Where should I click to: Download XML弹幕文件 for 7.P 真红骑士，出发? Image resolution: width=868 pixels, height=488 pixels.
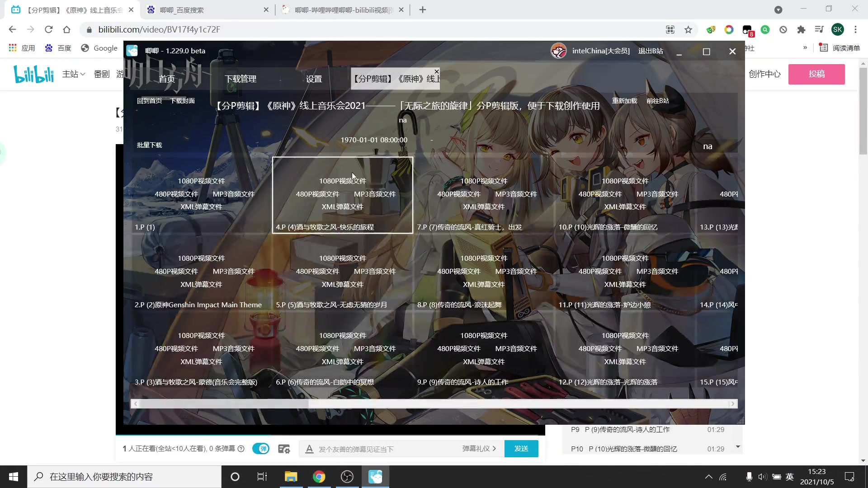point(484,206)
